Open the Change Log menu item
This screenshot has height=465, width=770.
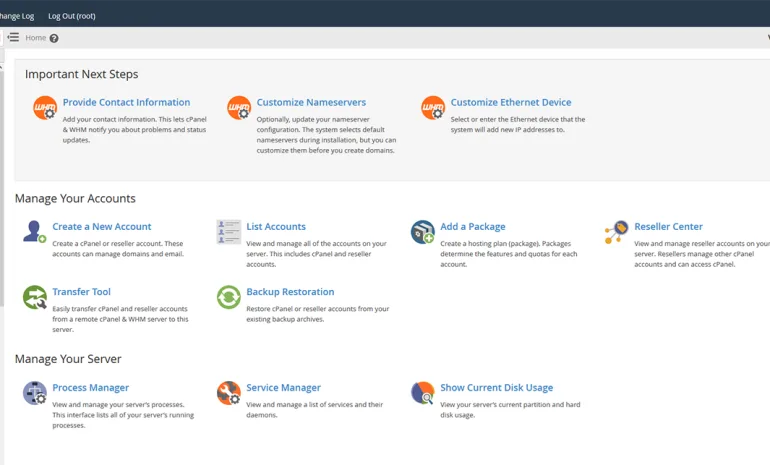coord(17,16)
